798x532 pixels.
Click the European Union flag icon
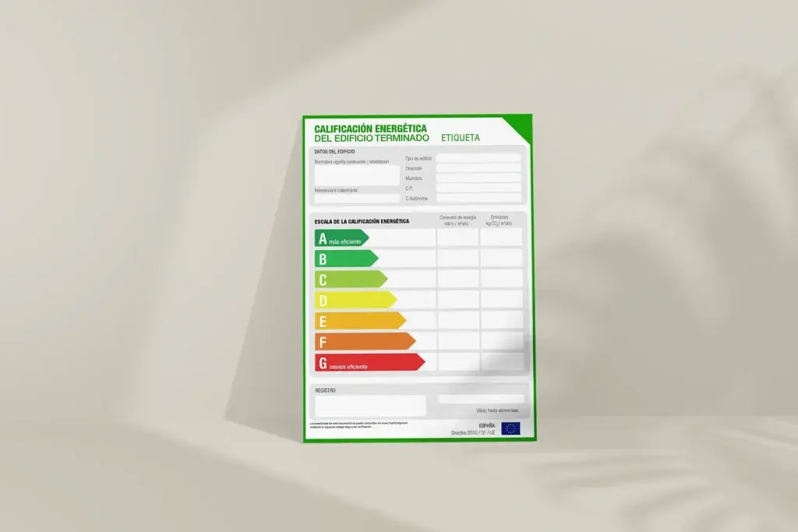coord(510,428)
